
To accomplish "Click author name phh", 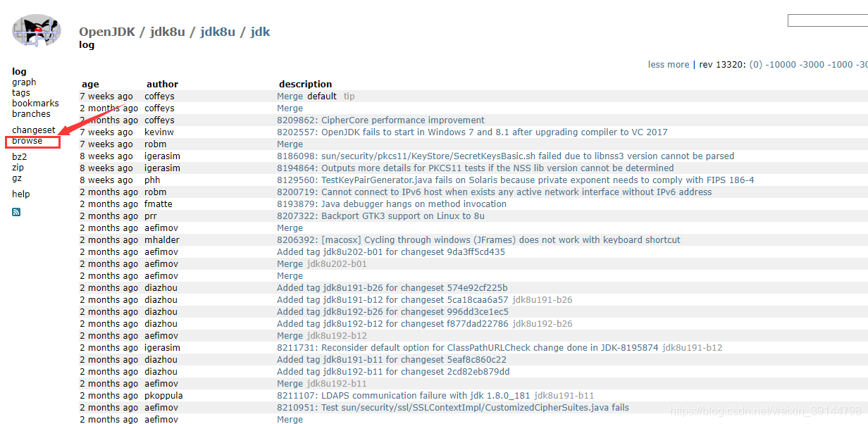I will 153,180.
